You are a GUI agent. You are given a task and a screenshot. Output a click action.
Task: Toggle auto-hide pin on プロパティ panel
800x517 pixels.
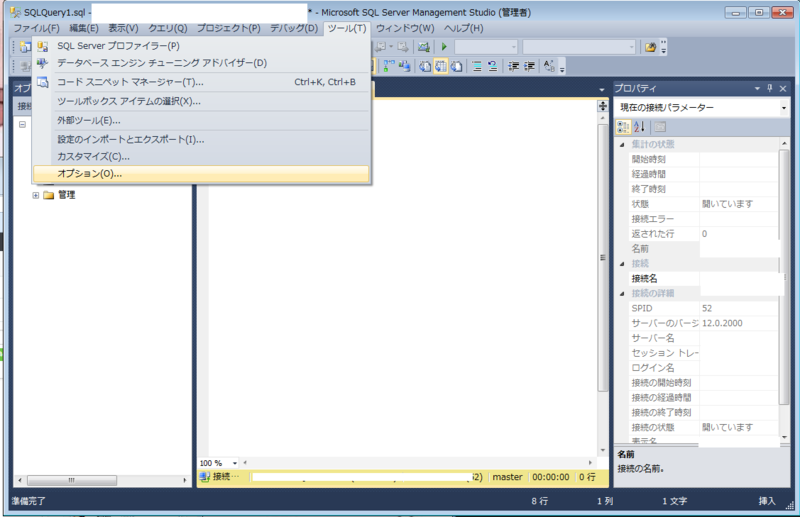coord(770,88)
